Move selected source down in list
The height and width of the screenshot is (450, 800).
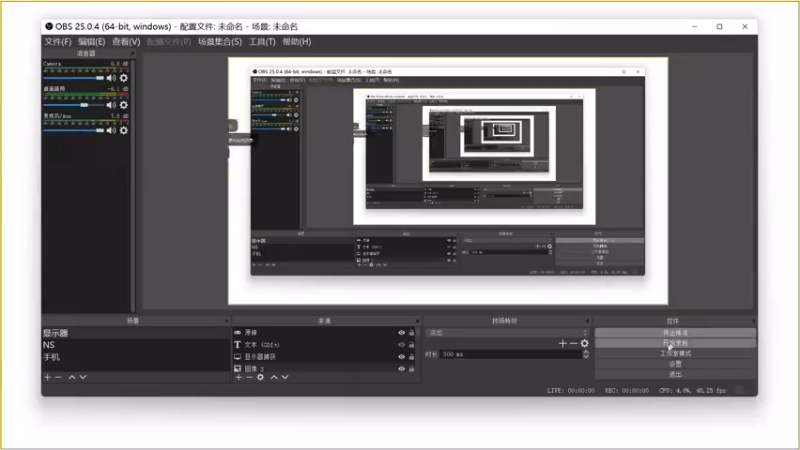point(285,377)
